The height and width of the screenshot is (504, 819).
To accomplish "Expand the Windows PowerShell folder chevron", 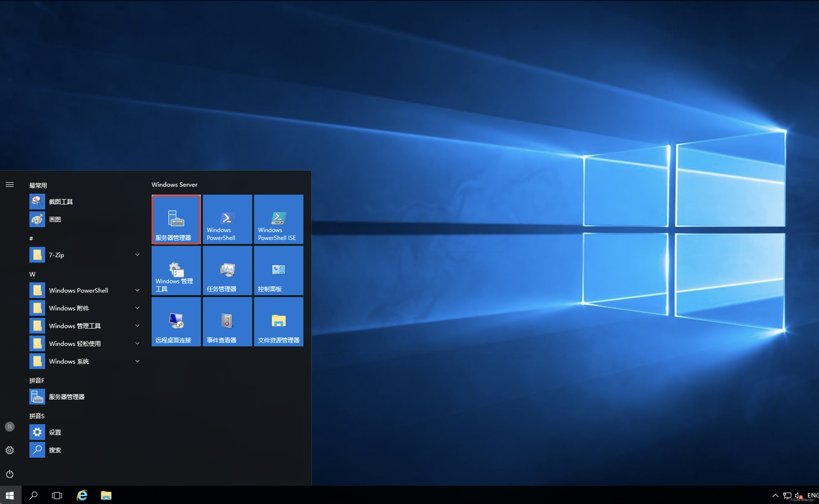I will click(137, 290).
